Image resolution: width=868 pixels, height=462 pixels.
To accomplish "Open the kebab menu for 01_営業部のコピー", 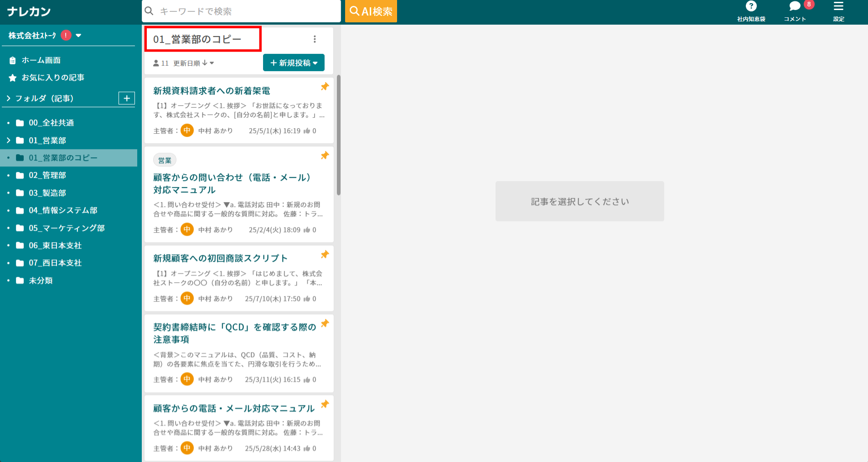I will [315, 39].
